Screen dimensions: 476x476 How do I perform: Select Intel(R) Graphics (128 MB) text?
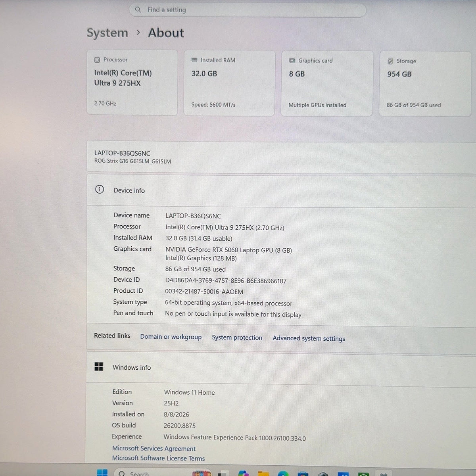click(201, 258)
